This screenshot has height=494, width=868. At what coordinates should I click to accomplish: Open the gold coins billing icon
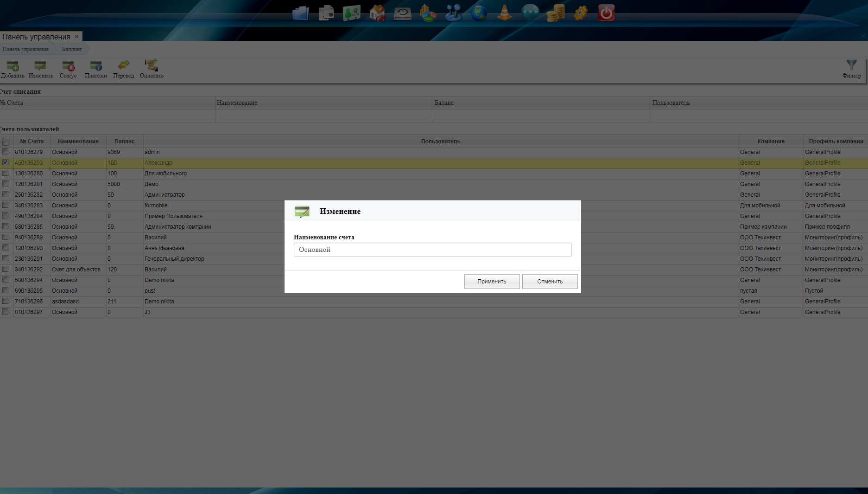pyautogui.click(x=556, y=13)
